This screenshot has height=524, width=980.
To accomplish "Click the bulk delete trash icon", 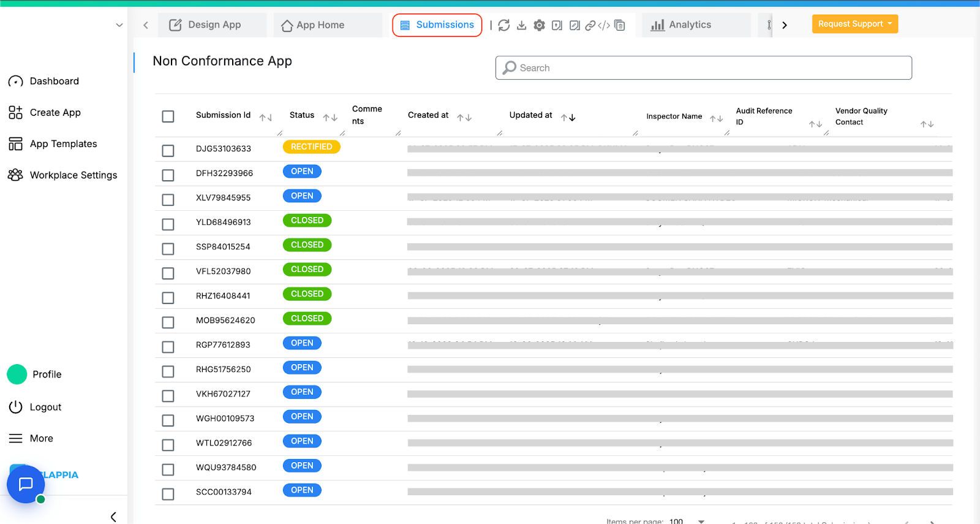I will [620, 25].
